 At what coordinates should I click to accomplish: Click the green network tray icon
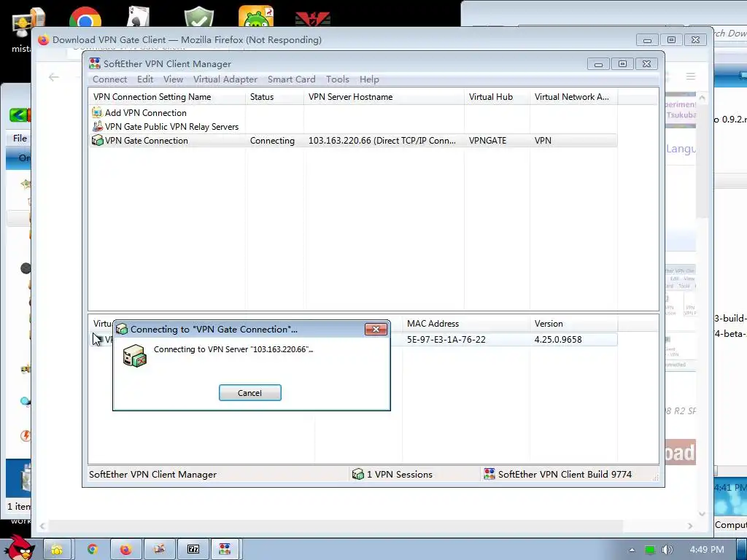click(x=650, y=550)
